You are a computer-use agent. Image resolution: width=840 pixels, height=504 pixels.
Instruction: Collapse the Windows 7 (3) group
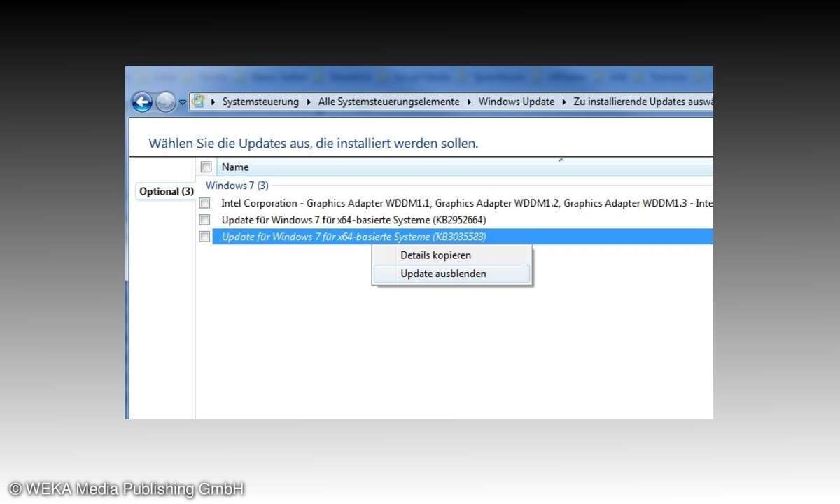pyautogui.click(x=237, y=185)
